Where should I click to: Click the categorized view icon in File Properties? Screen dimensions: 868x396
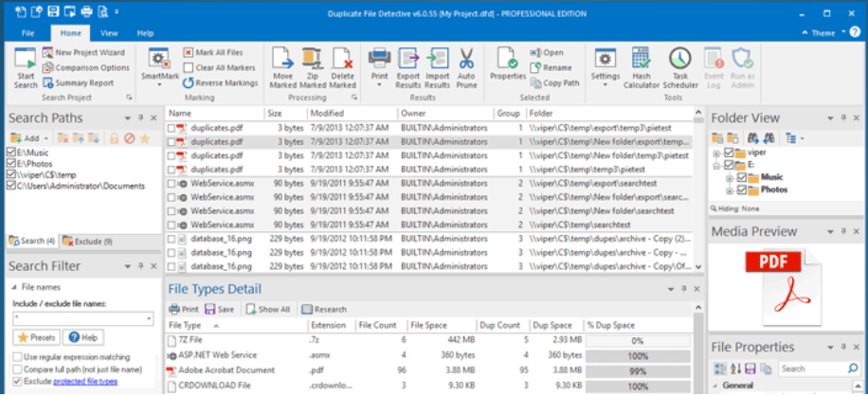click(720, 369)
